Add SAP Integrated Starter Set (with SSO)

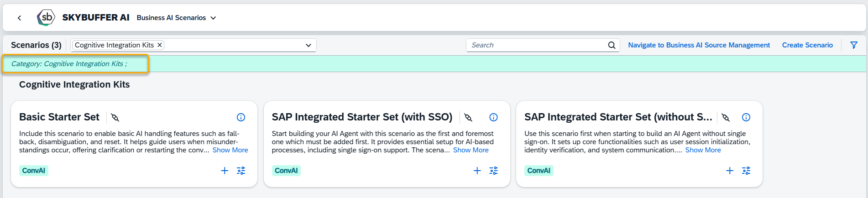click(477, 171)
